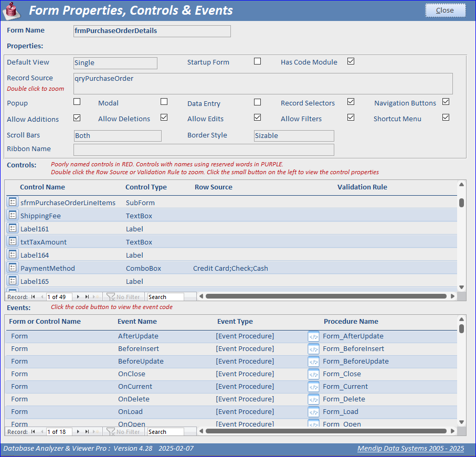
Task: Go to first record in Controls navigator
Action: click(33, 297)
